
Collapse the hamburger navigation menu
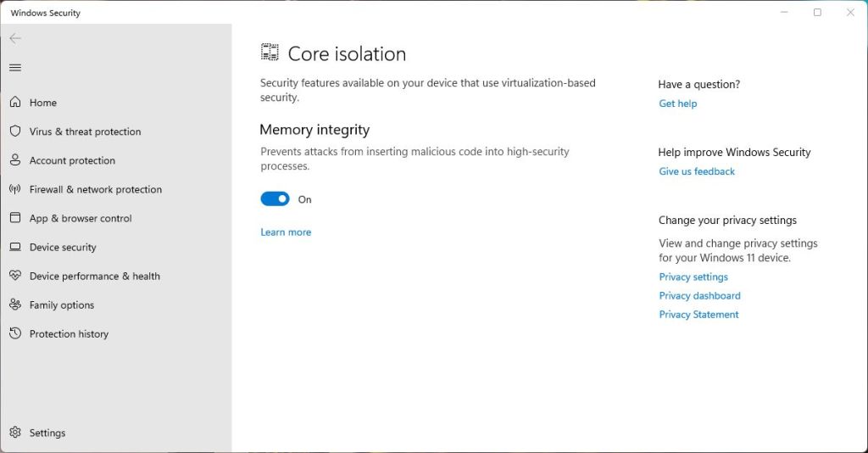tap(15, 68)
